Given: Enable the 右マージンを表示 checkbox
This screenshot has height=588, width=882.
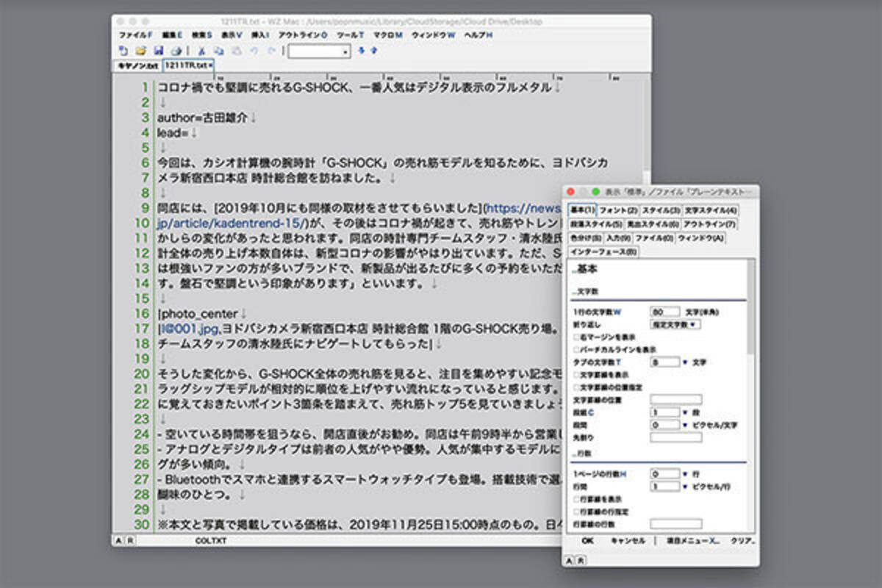Looking at the screenshot, I should [576, 337].
